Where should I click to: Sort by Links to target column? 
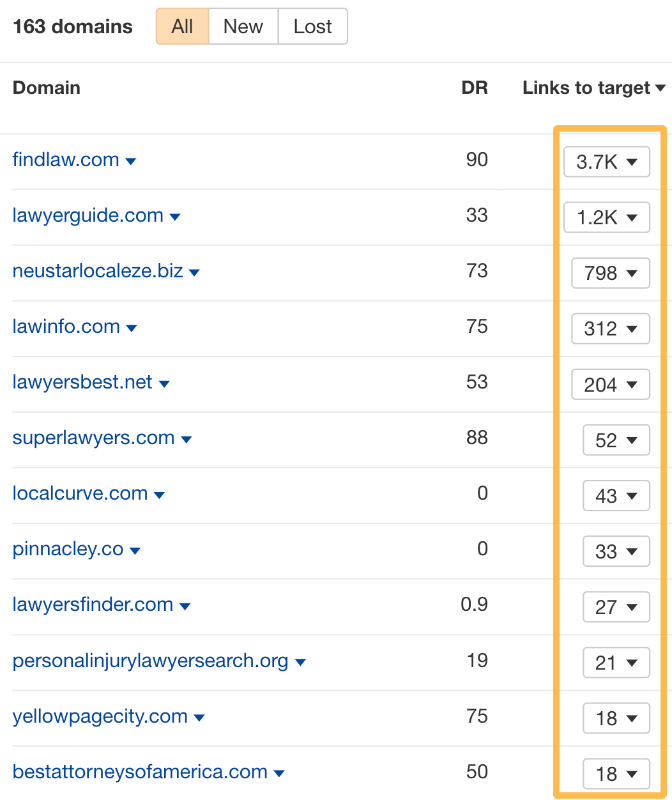[x=594, y=88]
